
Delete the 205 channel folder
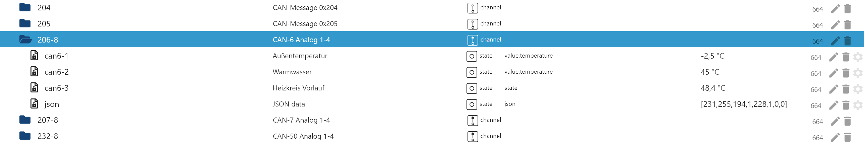[x=848, y=25]
